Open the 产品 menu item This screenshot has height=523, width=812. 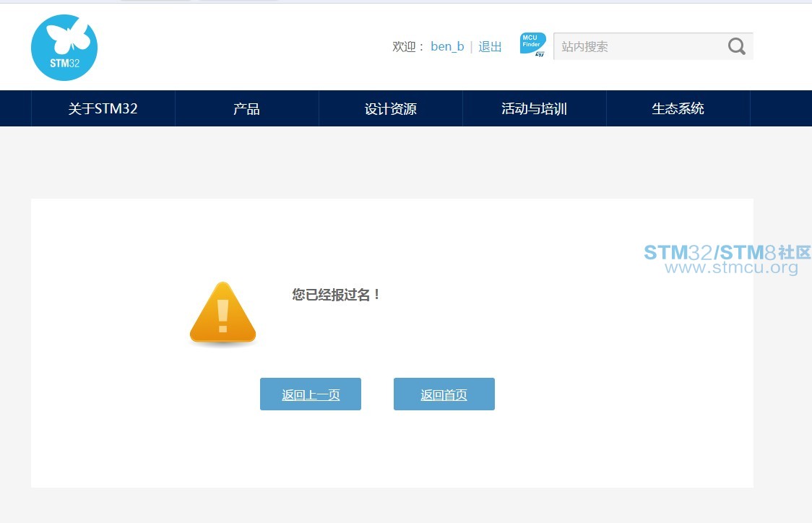click(246, 108)
